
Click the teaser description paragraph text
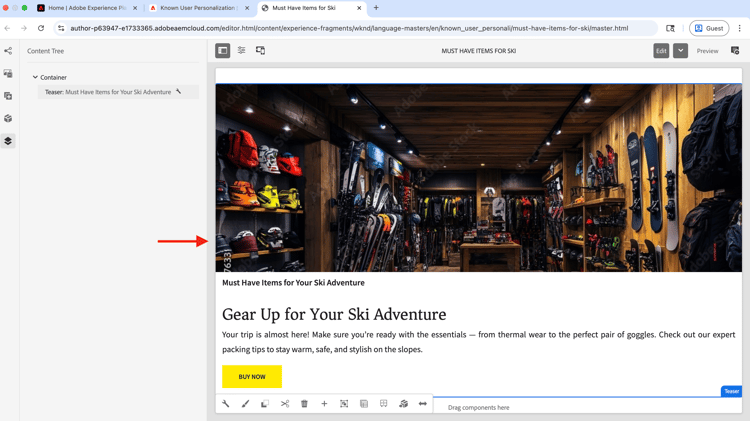click(x=478, y=342)
